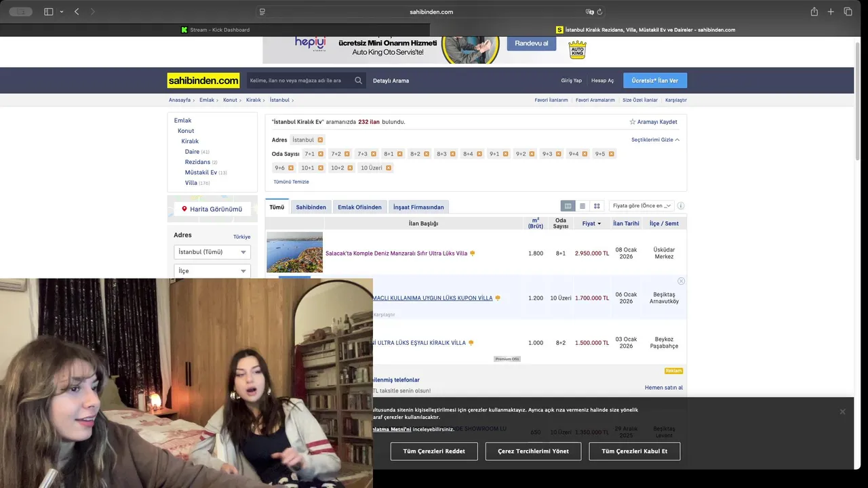Remove the 7+2 room filter

pyautogui.click(x=347, y=154)
